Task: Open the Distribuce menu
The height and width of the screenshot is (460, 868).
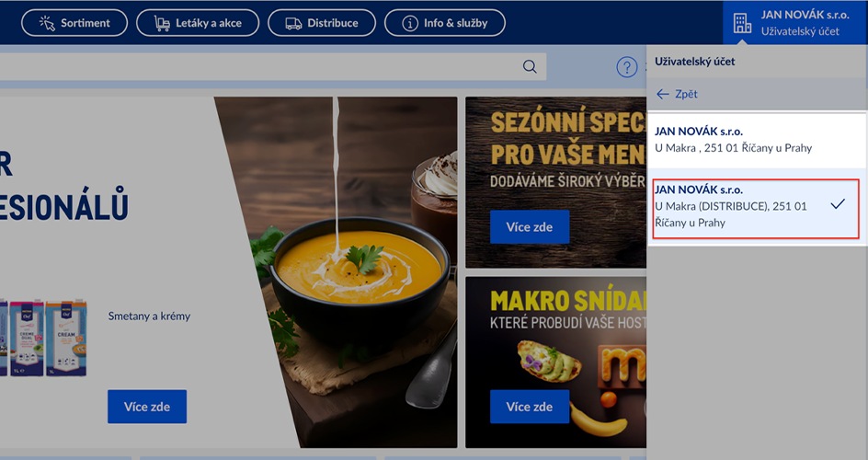Action: point(322,23)
